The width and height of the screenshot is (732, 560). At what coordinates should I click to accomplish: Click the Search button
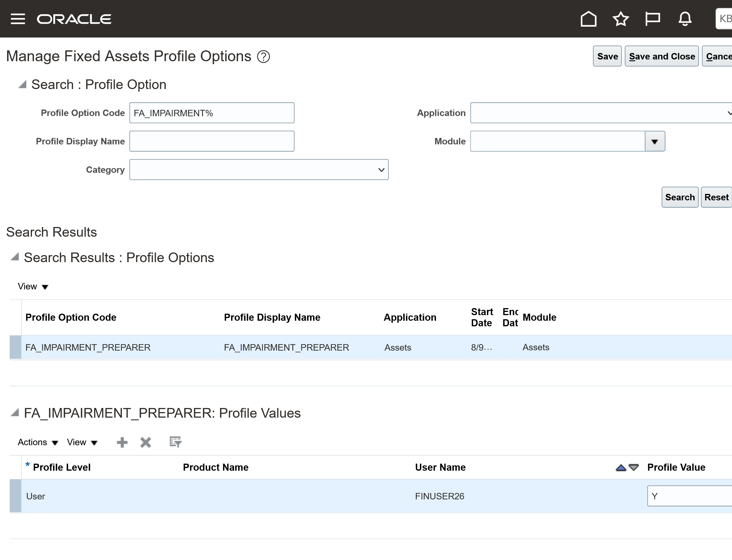(680, 197)
